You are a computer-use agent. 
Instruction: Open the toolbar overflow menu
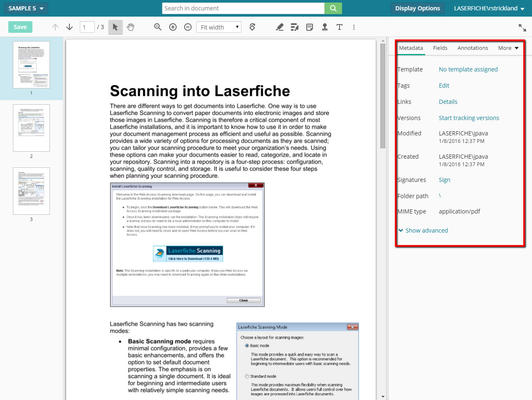pyautogui.click(x=354, y=27)
